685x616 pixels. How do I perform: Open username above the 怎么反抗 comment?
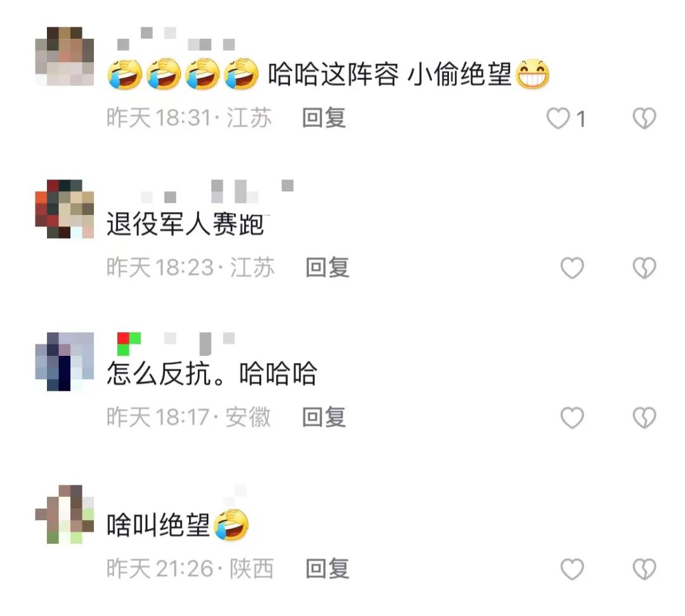click(x=176, y=344)
